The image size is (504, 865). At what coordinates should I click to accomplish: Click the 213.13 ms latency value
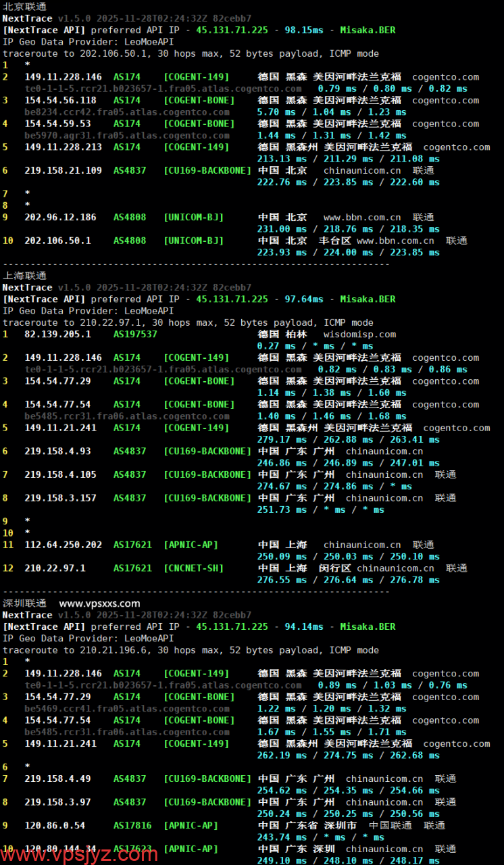[282, 159]
